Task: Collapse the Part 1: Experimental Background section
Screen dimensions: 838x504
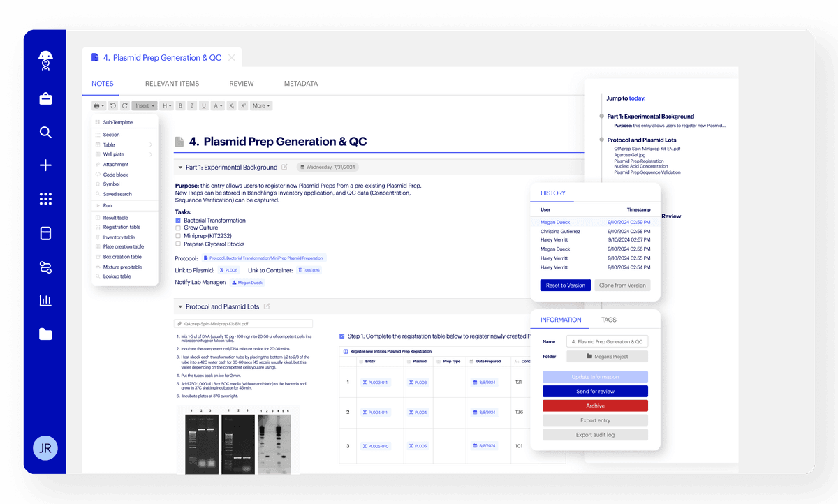Action: click(180, 168)
